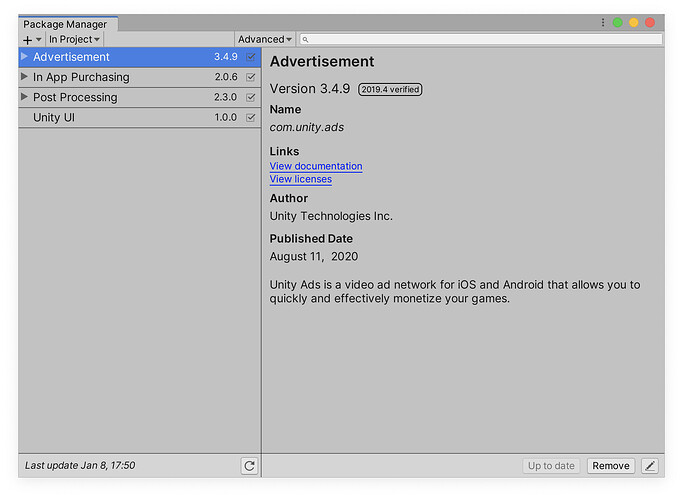The width and height of the screenshot is (683, 499).
Task: Click the Remove button
Action: pyautogui.click(x=610, y=466)
